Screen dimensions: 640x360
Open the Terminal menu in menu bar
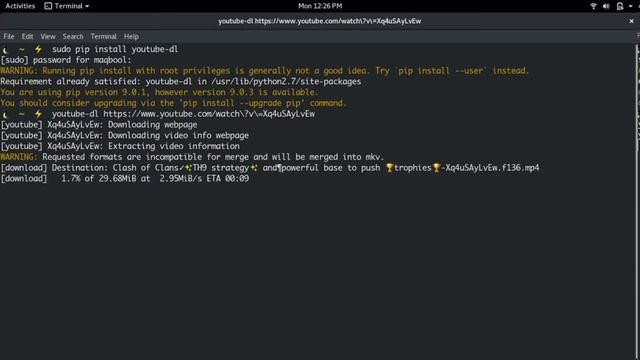tap(103, 36)
